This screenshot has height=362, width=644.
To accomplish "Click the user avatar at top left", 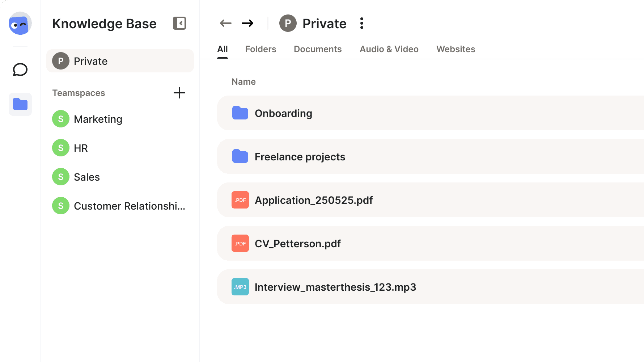I will [x=20, y=23].
